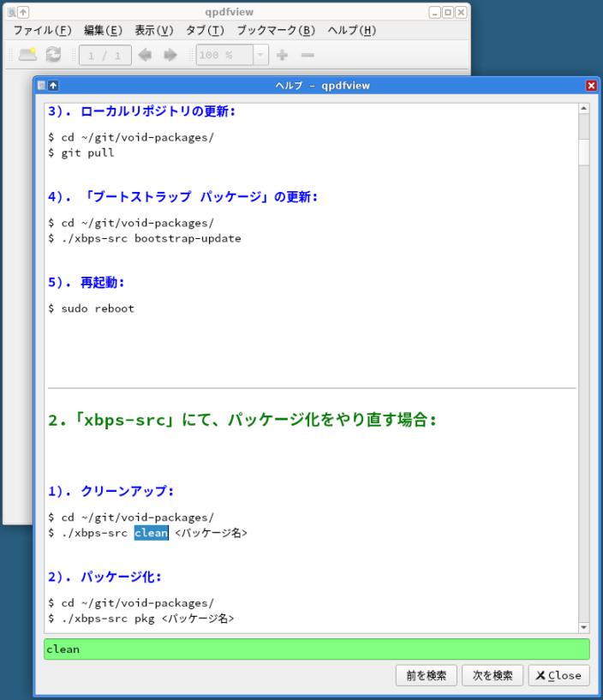Click the line $ sudo reboot
This screenshot has height=700, width=603.
point(91,308)
